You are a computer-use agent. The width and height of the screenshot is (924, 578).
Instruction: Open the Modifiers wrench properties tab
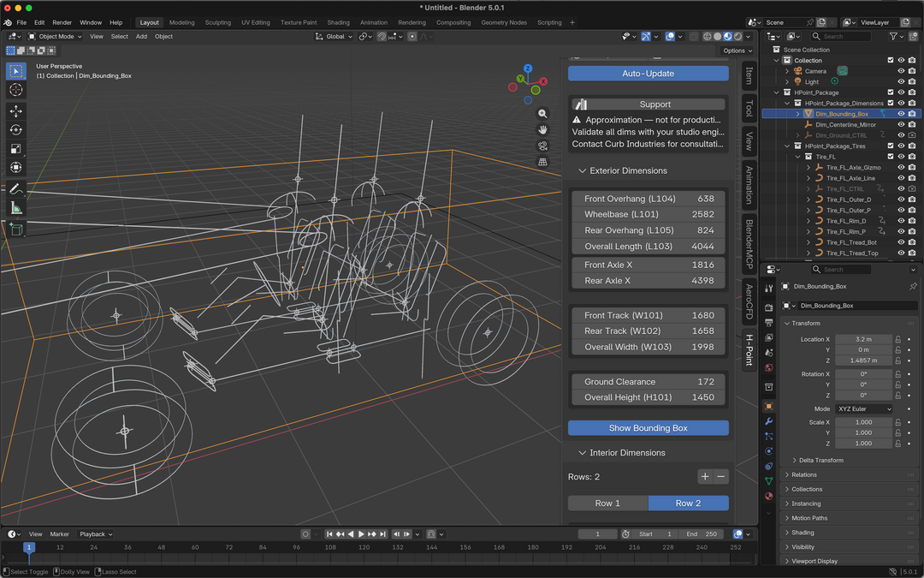click(768, 421)
